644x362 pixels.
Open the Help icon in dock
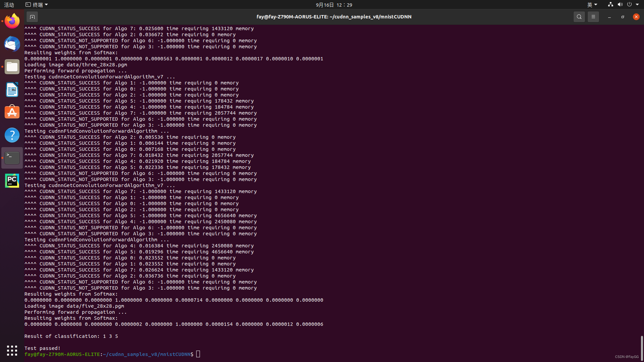click(x=12, y=135)
